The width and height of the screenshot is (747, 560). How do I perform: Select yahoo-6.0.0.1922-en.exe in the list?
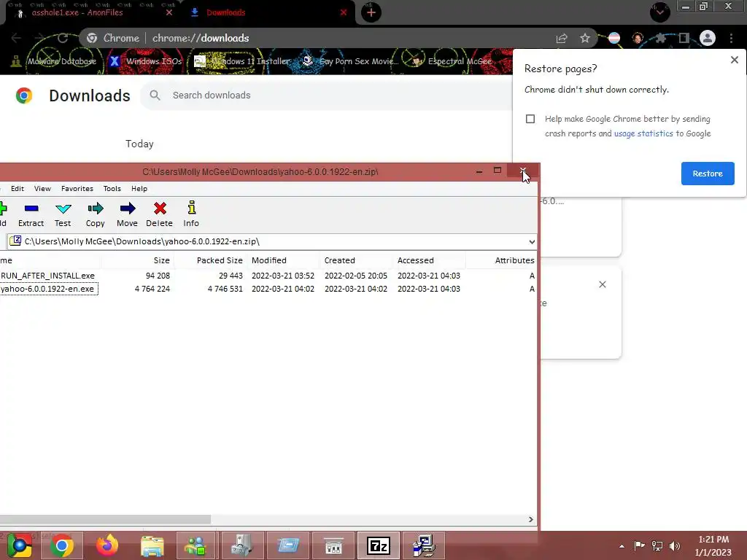47,289
